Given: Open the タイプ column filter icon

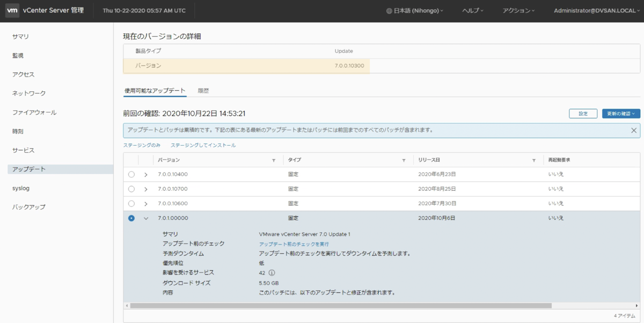Looking at the screenshot, I should coord(404,160).
